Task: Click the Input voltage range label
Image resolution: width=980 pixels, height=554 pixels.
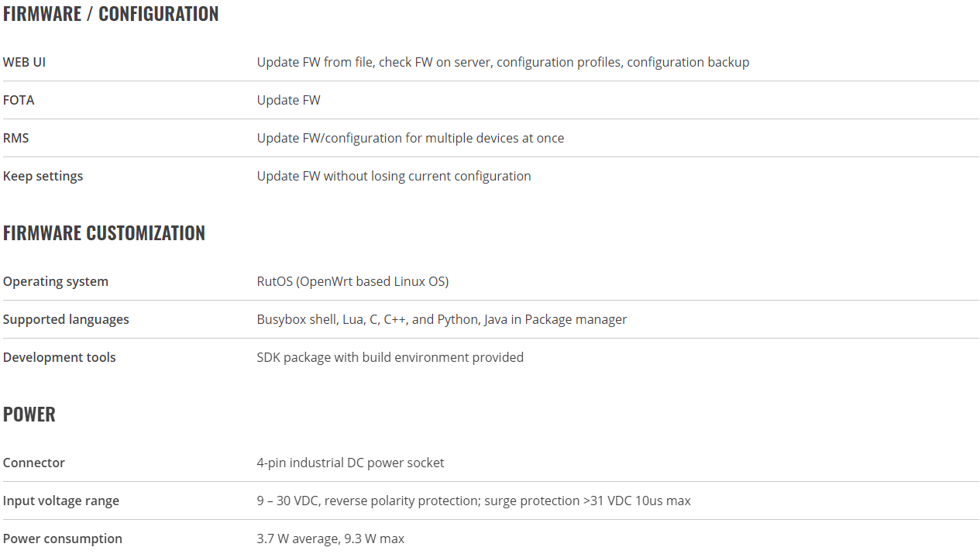Action: pos(61,501)
